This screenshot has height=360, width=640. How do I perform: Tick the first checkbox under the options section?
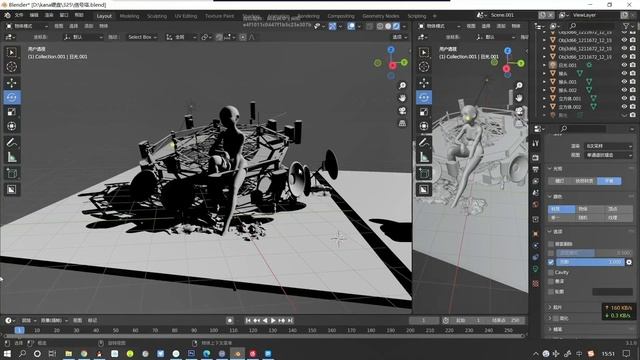coord(551,244)
